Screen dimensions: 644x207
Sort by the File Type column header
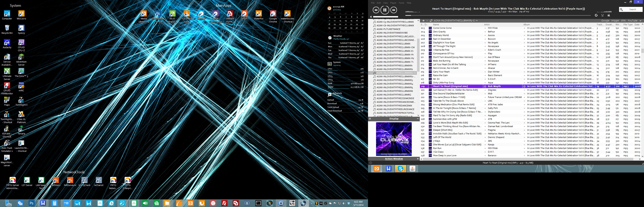click(x=628, y=25)
